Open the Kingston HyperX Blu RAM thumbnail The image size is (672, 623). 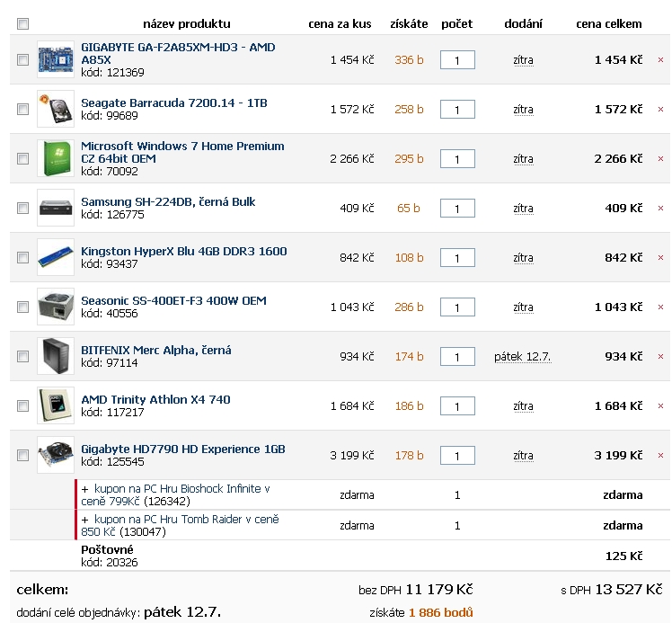click(x=56, y=257)
